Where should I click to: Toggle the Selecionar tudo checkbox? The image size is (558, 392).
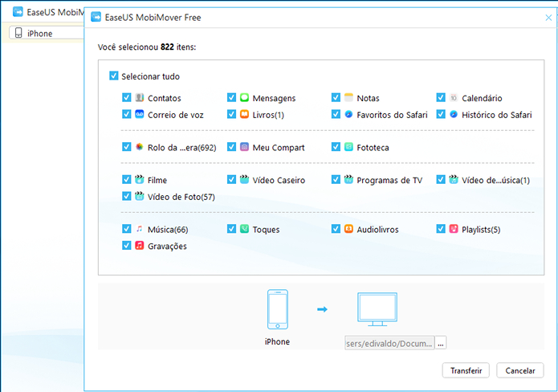[113, 76]
